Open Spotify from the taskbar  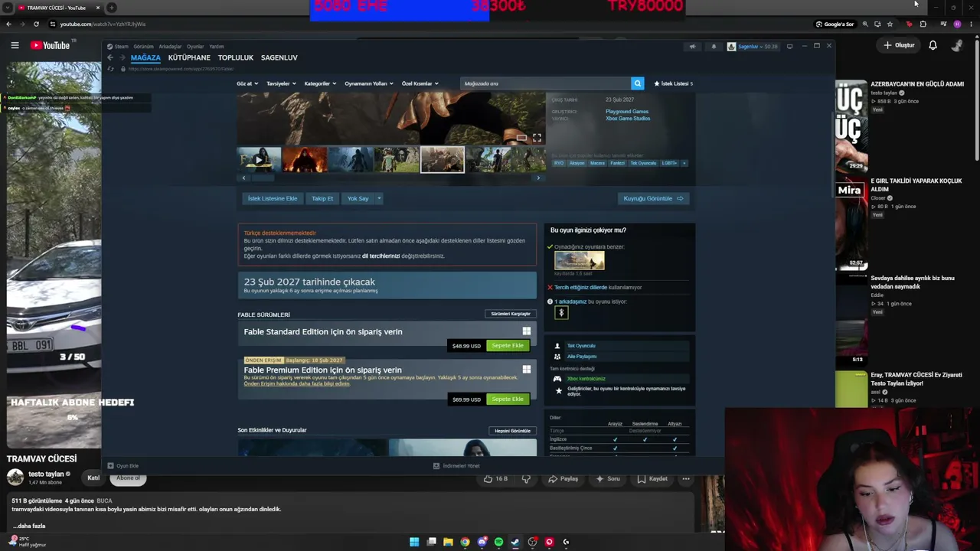pos(498,542)
